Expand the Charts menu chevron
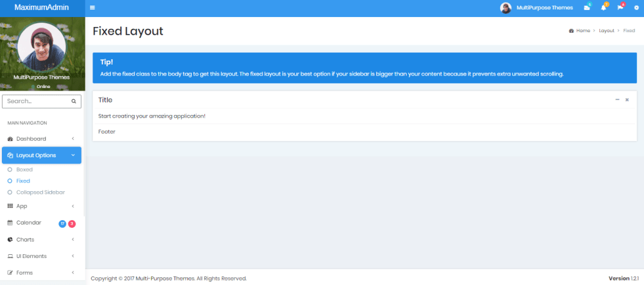This screenshot has height=285, width=644. coord(73,240)
